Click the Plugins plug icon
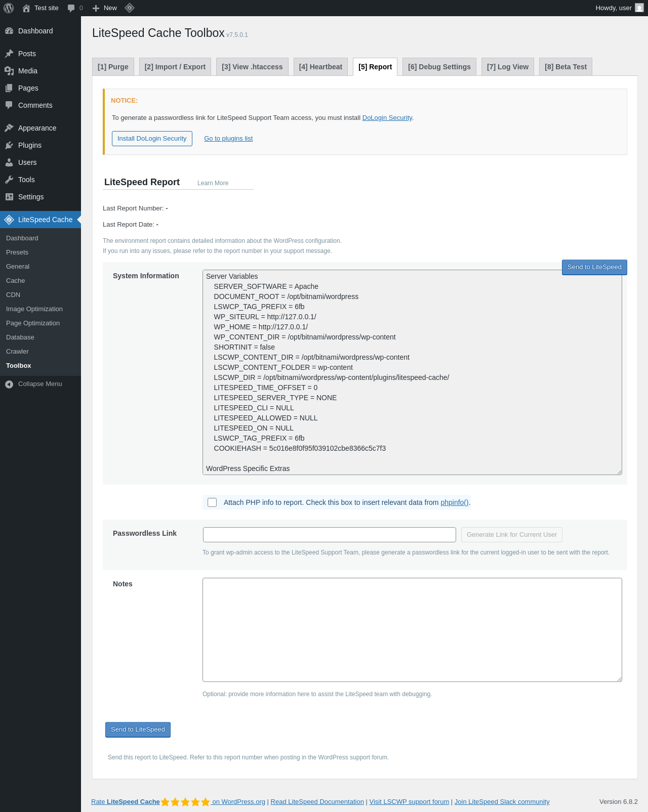 tap(9, 145)
